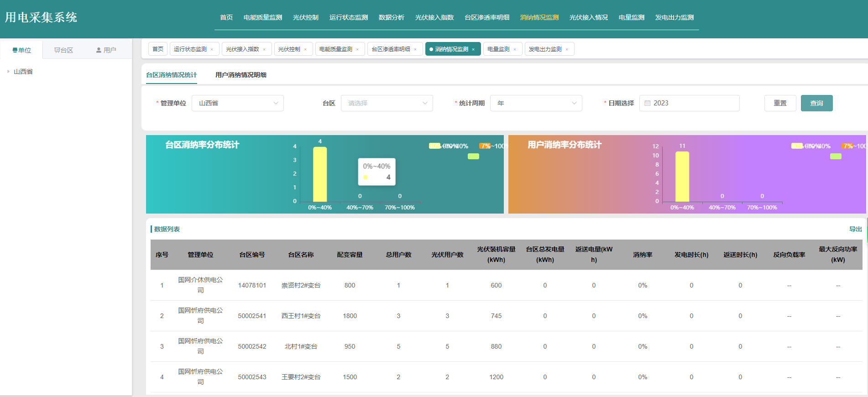Open 消纳情况监测 in top navigation
868x397 pixels.
(539, 17)
